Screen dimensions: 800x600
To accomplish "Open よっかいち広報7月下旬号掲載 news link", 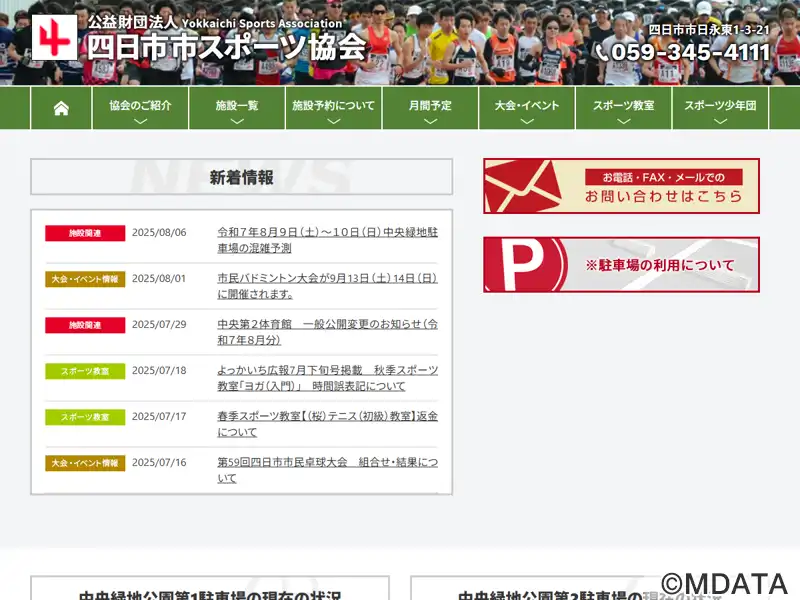I will click(328, 378).
